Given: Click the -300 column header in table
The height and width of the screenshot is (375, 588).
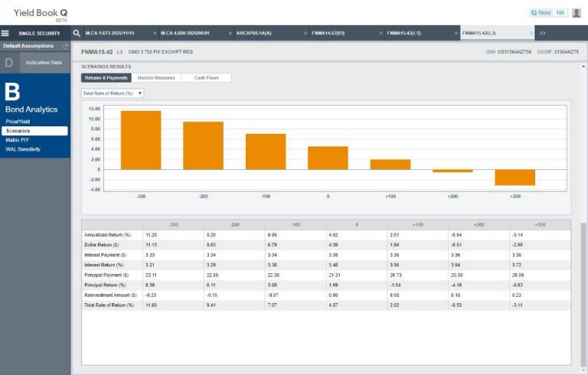Looking at the screenshot, I should (x=174, y=225).
